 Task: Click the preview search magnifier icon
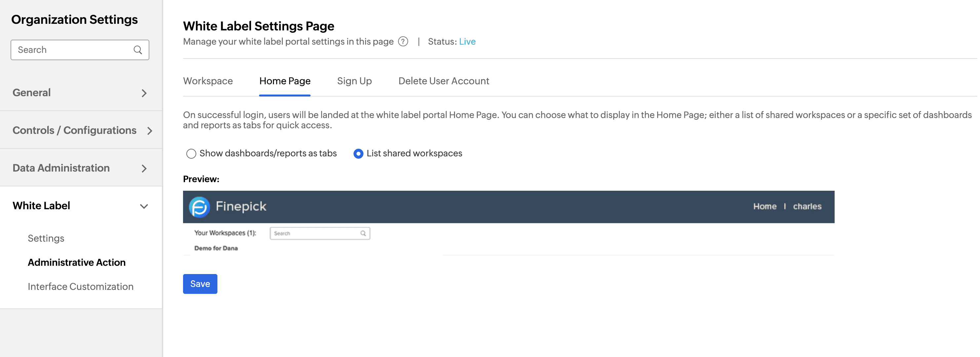[363, 233]
